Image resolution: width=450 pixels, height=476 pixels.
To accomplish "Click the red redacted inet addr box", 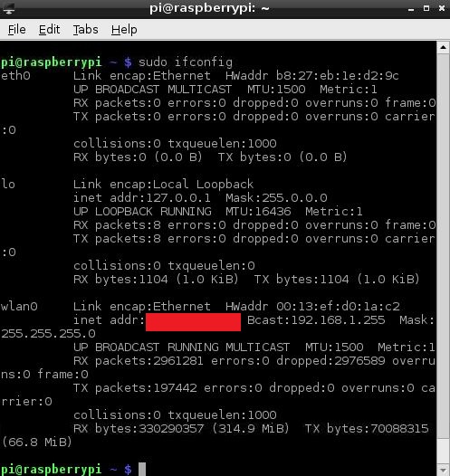I will click(193, 322).
